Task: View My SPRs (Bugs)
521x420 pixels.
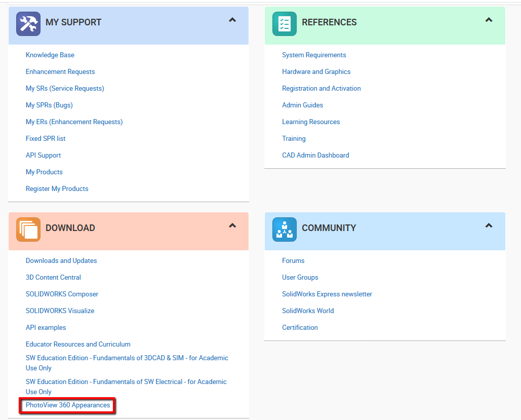Action: (x=49, y=105)
